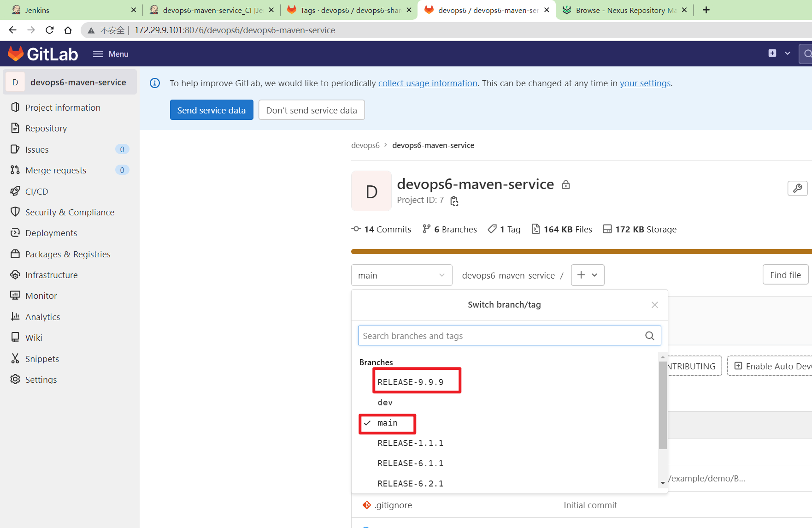Click the GitLab logo
The width and height of the screenshot is (812, 528).
tap(43, 54)
